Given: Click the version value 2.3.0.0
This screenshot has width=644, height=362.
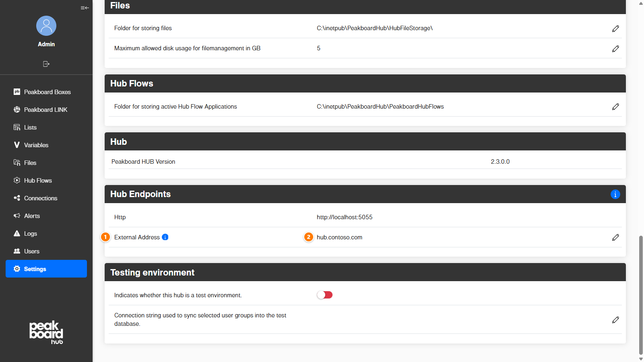Looking at the screenshot, I should (x=500, y=162).
